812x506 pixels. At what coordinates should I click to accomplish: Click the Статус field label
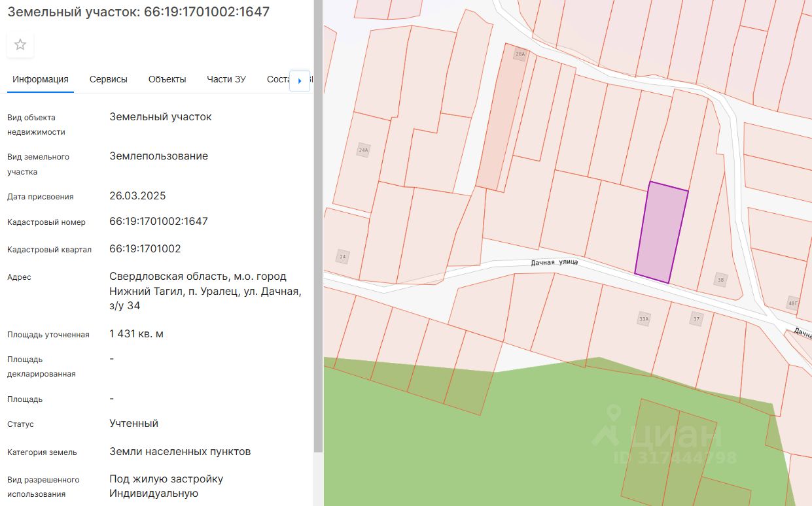20,424
